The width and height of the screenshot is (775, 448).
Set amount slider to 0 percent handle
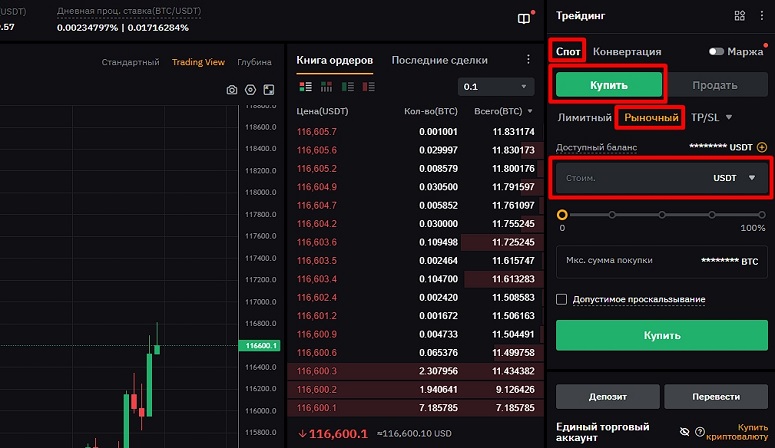562,215
